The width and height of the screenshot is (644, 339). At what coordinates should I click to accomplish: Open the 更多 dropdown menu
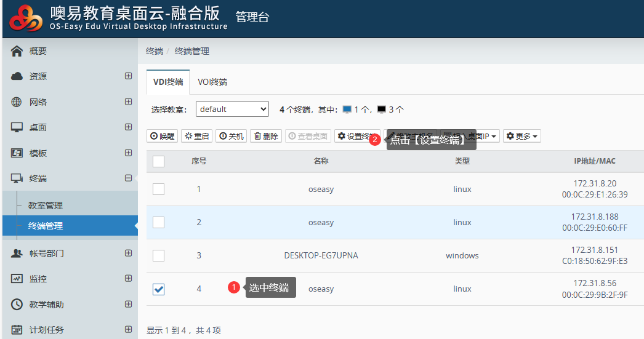pyautogui.click(x=522, y=136)
